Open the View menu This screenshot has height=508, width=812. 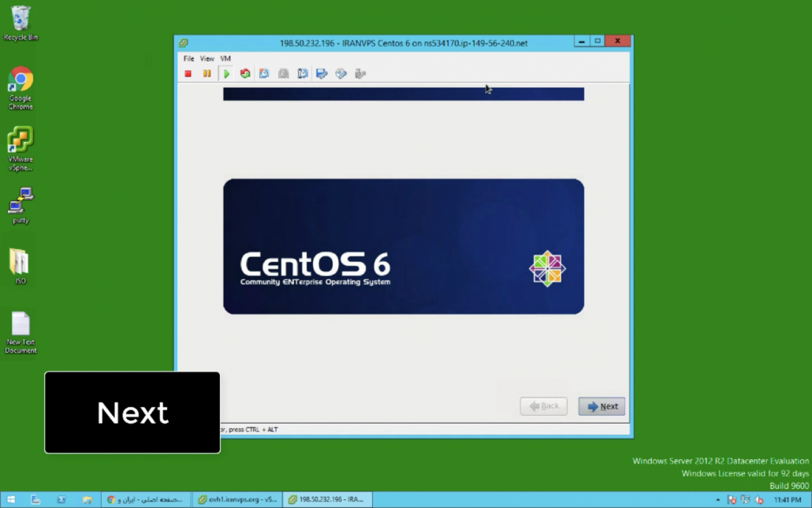point(207,58)
